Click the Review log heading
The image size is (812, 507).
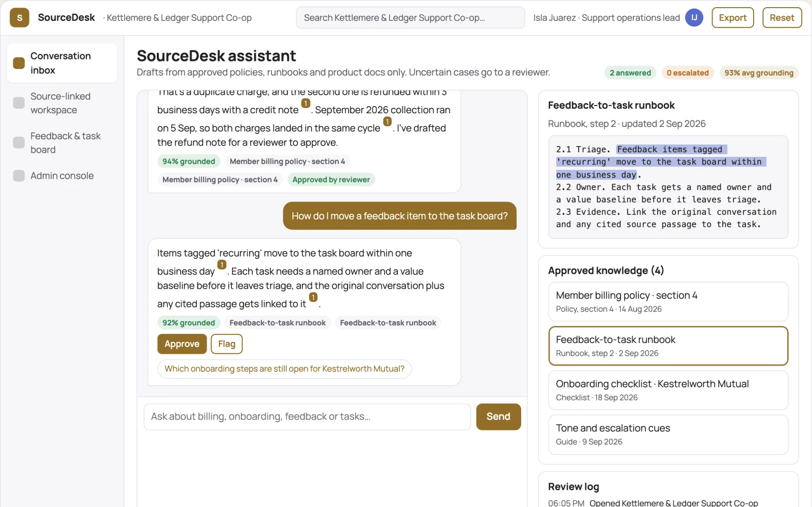click(x=573, y=487)
